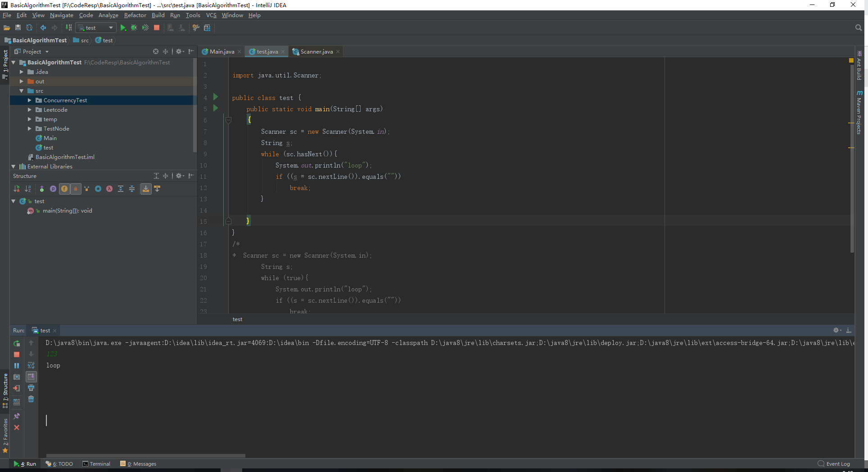This screenshot has width=868, height=472.
Task: Open Settings via the wrench icon
Action: [195, 27]
